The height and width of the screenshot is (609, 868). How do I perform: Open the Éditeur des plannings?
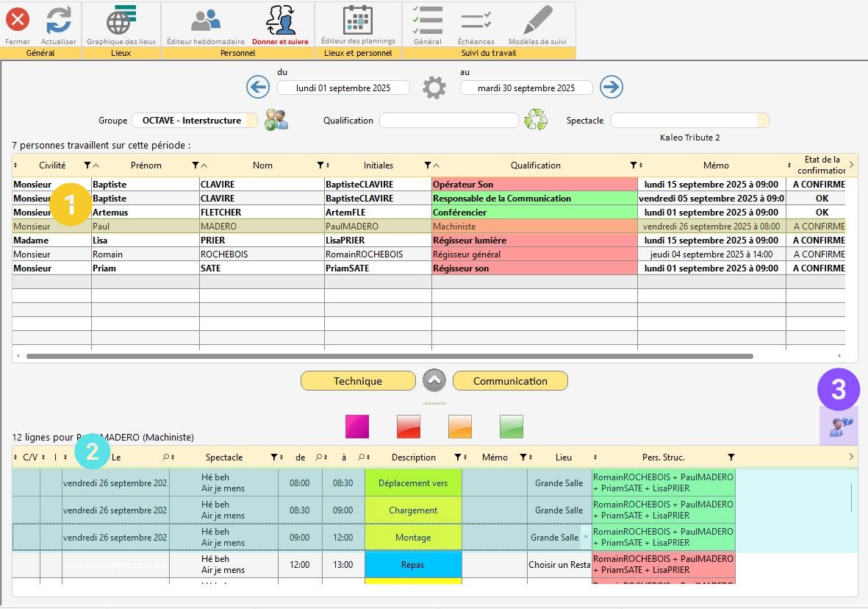tap(358, 21)
